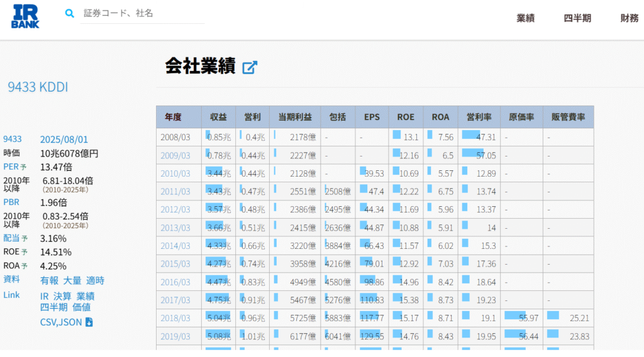Click the ROA column header
This screenshot has width=644, height=357.
(x=440, y=117)
